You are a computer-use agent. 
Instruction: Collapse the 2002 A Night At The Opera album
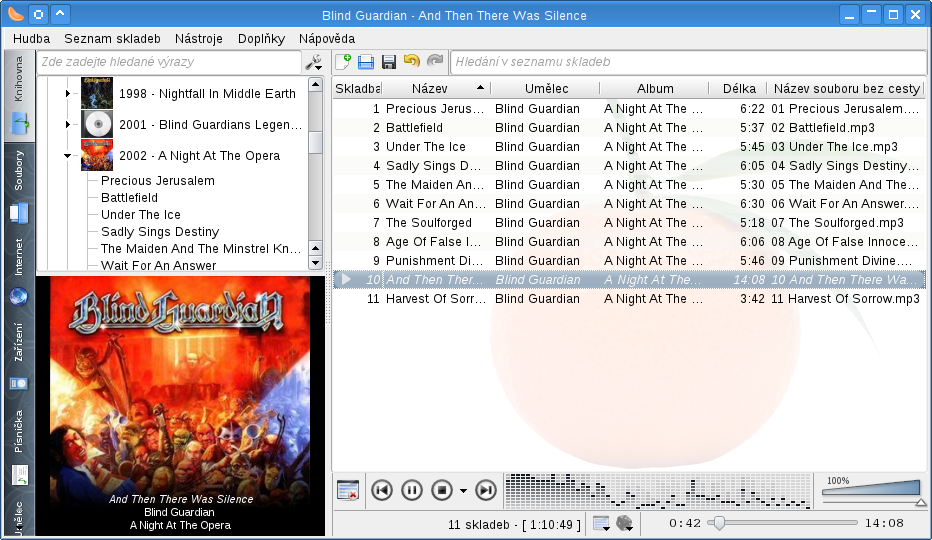(68, 155)
